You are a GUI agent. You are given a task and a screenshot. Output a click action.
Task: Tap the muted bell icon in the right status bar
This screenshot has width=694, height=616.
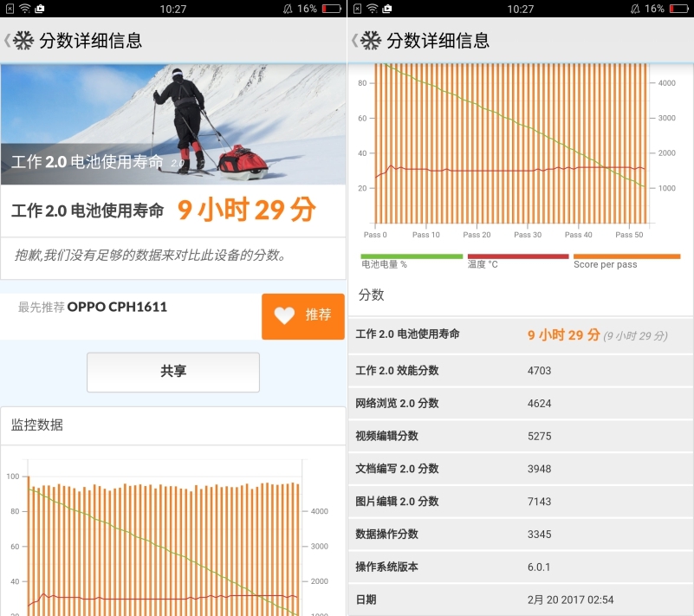635,9
